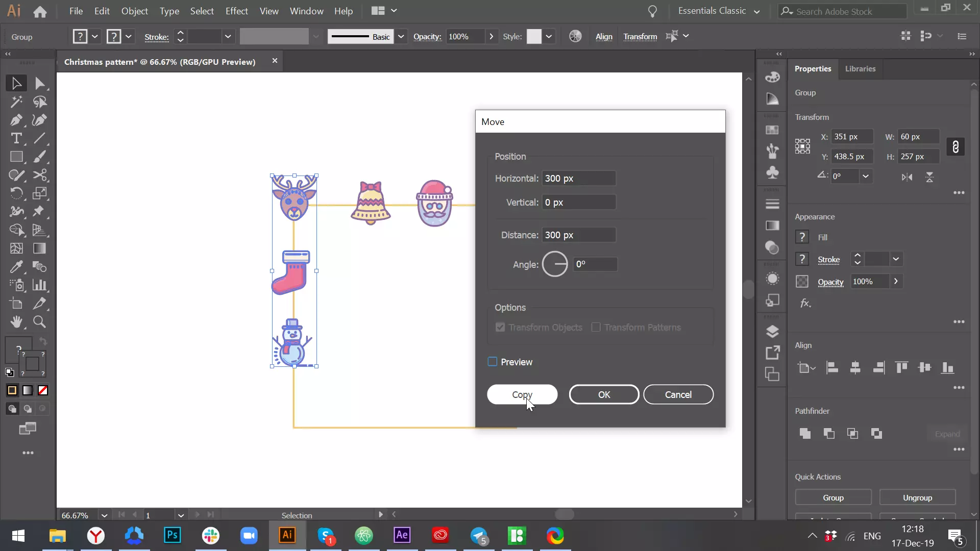980x551 pixels.
Task: Cancel the Move dialog
Action: coord(678,394)
